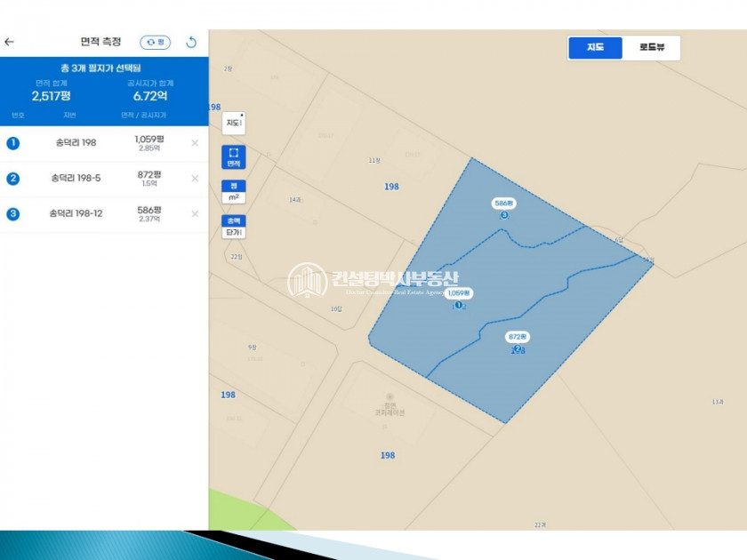This screenshot has height=560, width=747.
Task: Switch map units to 평
Action: 233,186
